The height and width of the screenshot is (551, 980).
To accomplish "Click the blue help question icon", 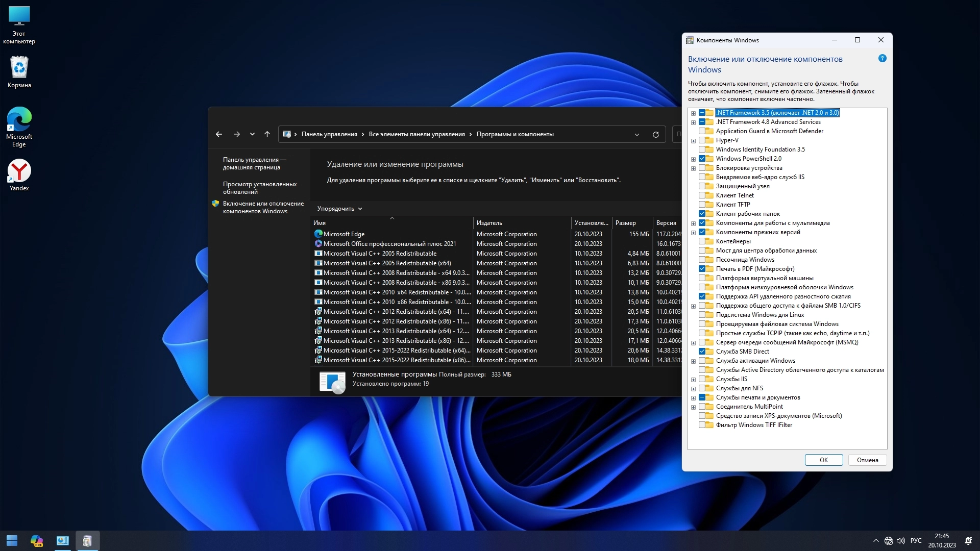I will coord(882,59).
